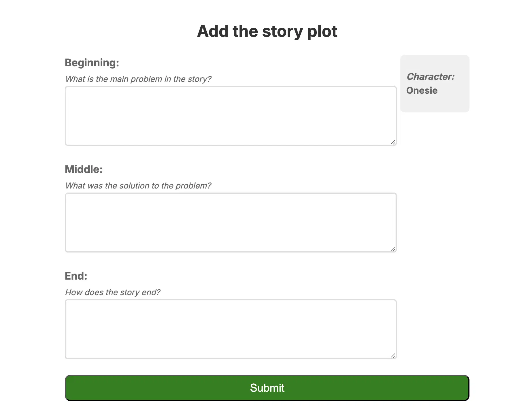Image resolution: width=532 pixels, height=407 pixels.
Task: Click the "End:" section label
Action: click(76, 276)
